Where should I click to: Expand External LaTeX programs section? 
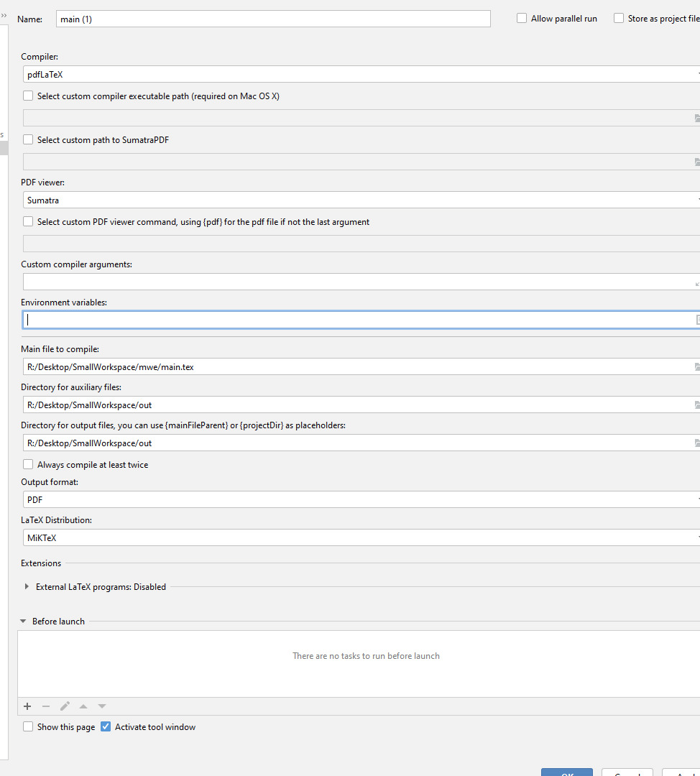27,586
